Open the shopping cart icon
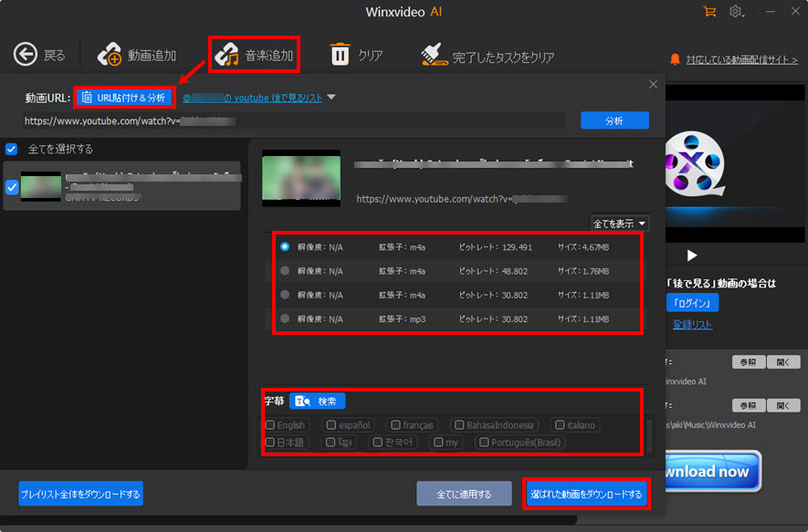This screenshot has height=532, width=808. [709, 11]
